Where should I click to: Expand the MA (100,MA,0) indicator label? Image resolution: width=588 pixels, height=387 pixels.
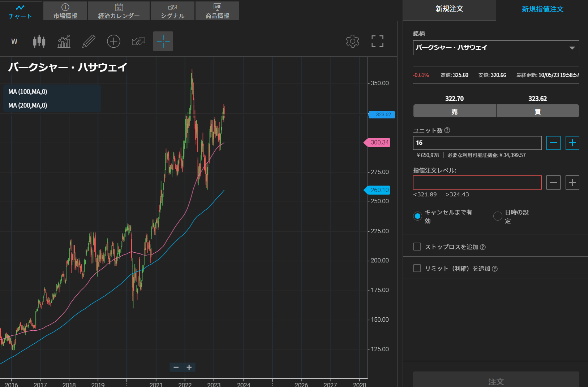(x=28, y=92)
